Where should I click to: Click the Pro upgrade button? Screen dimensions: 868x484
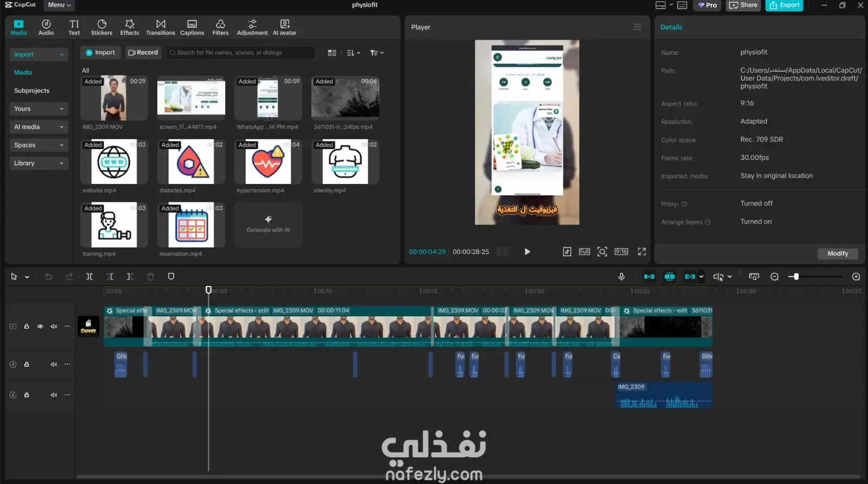point(707,5)
